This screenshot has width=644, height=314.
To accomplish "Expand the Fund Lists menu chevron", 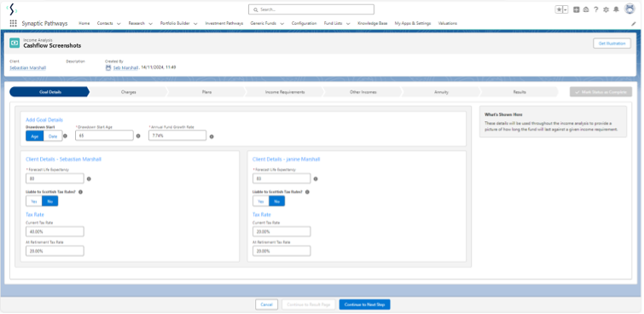I will pyautogui.click(x=348, y=24).
